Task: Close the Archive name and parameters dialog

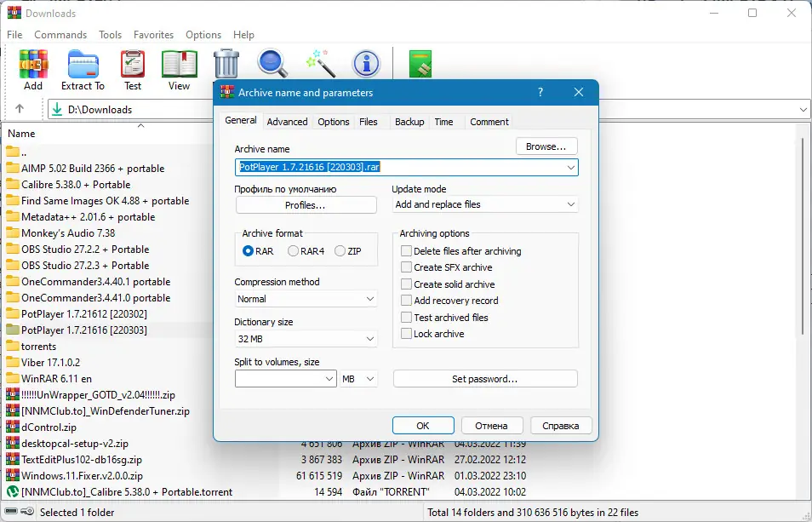Action: point(579,92)
